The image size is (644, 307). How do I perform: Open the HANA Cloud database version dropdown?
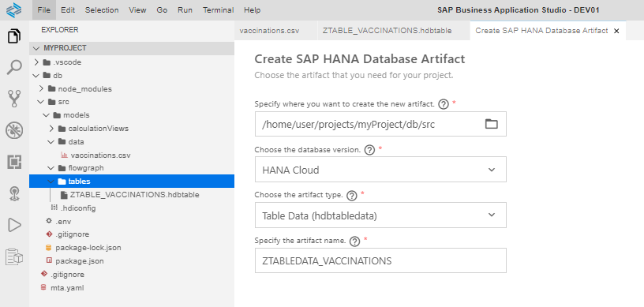[x=380, y=170]
